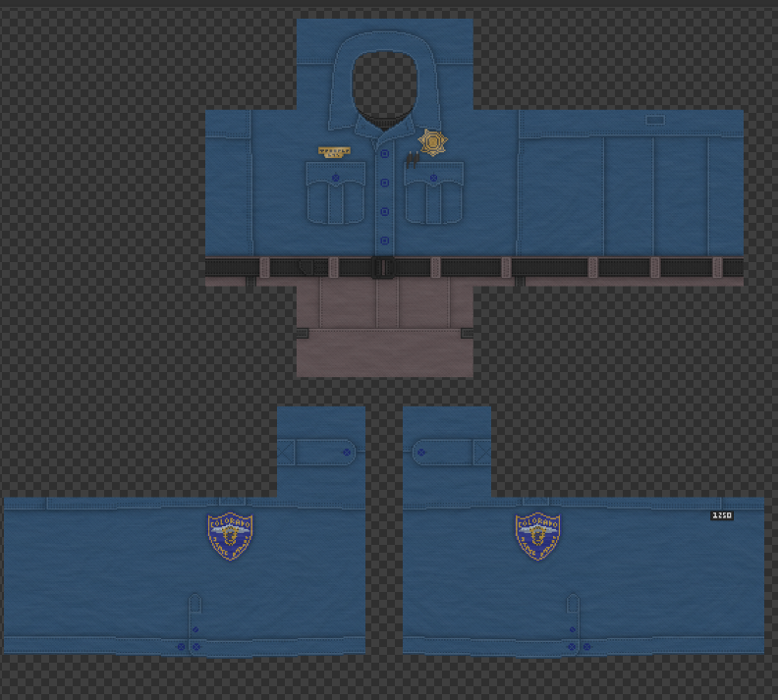Viewport: 778px width, 700px height.
Task: Click the gold star badge on shirt
Action: pos(432,142)
